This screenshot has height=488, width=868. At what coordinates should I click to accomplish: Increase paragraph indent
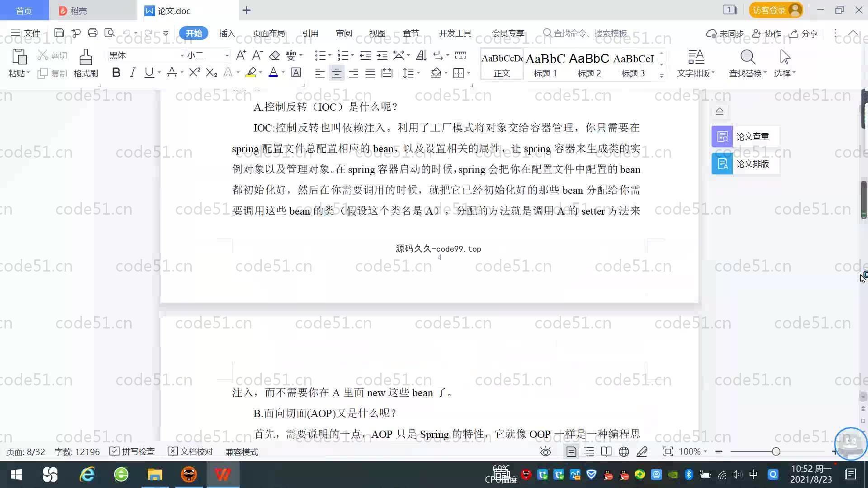click(382, 55)
